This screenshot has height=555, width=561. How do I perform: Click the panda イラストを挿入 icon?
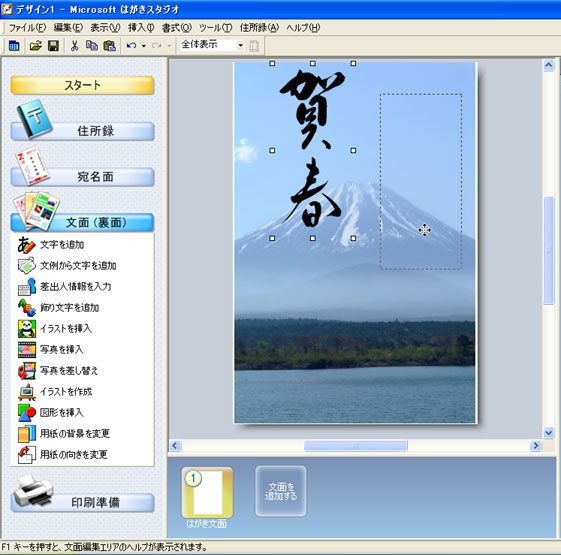[x=27, y=328]
